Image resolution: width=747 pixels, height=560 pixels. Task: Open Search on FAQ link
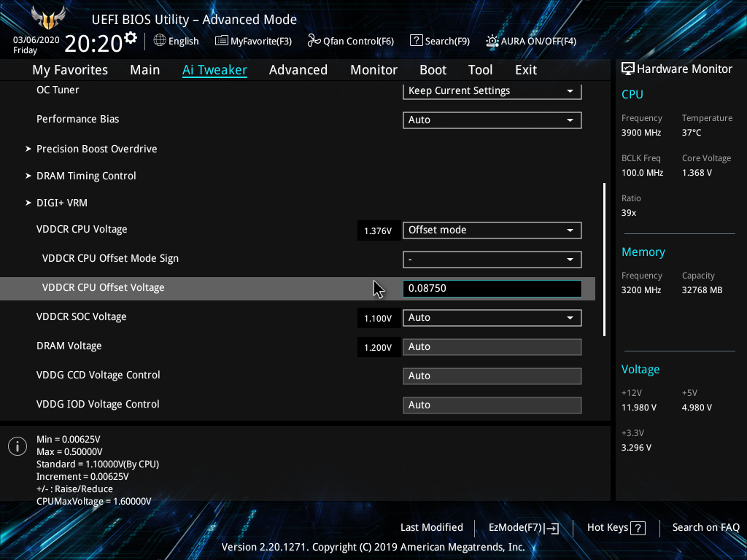[x=706, y=527]
